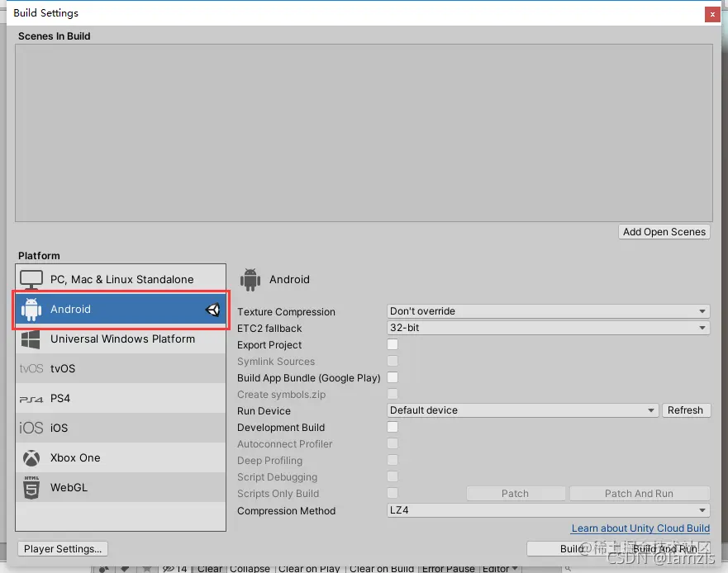This screenshot has height=573, width=728.
Task: Click the Android icon in settings header
Action: click(x=250, y=280)
